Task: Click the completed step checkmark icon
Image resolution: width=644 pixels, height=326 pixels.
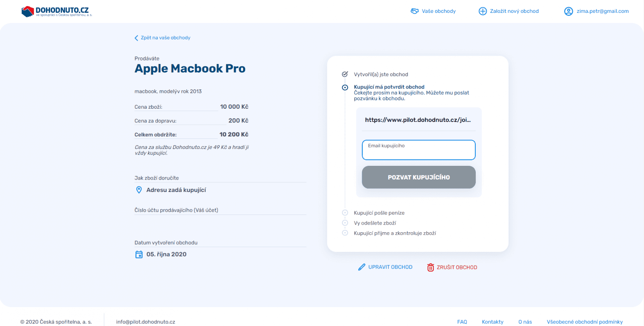Action: tap(345, 74)
